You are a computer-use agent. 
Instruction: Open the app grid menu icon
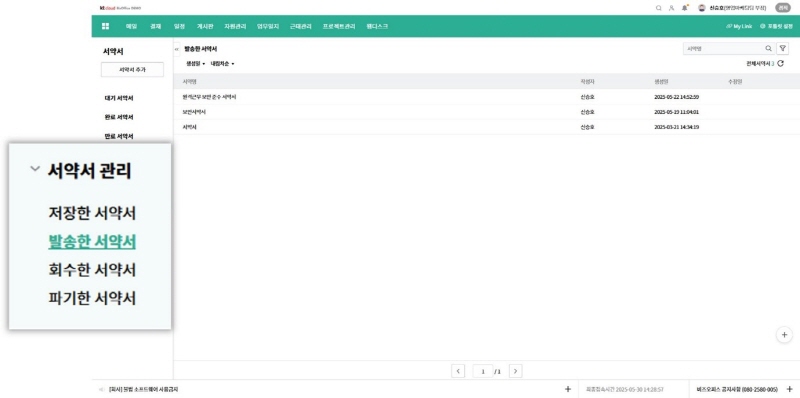coord(106,26)
